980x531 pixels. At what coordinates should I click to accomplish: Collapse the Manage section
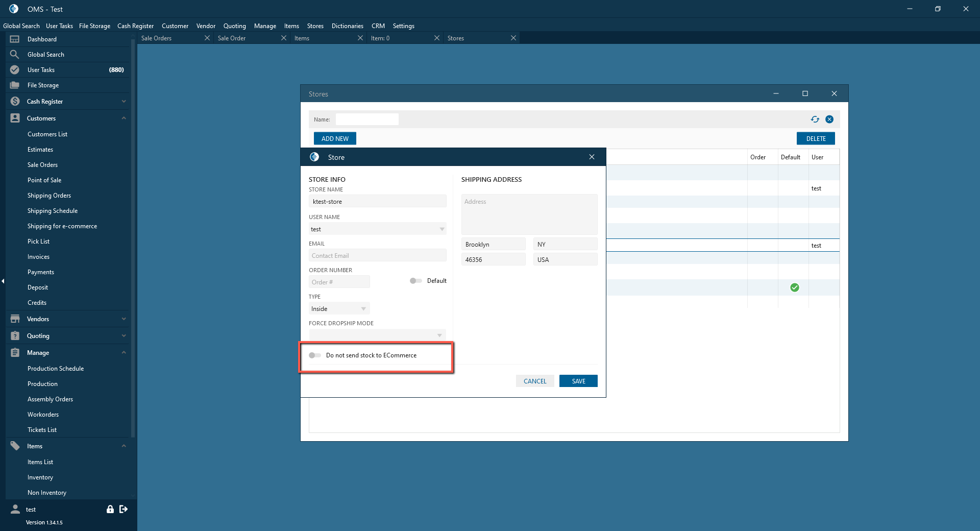pos(124,353)
